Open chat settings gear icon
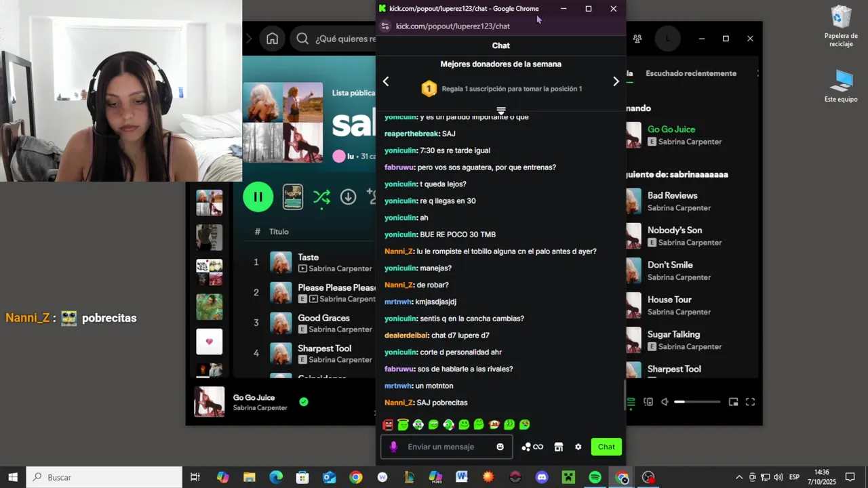Screen dimensions: 868x488 578,447
